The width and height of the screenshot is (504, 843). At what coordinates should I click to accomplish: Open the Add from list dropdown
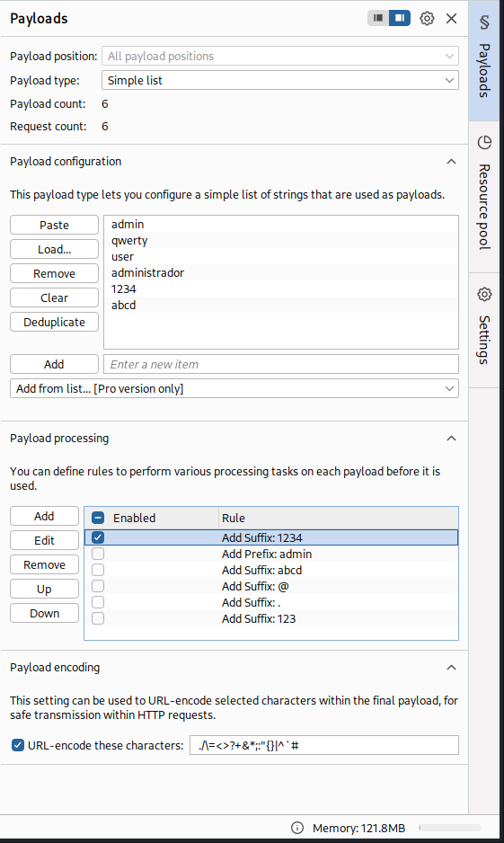pyautogui.click(x=234, y=389)
